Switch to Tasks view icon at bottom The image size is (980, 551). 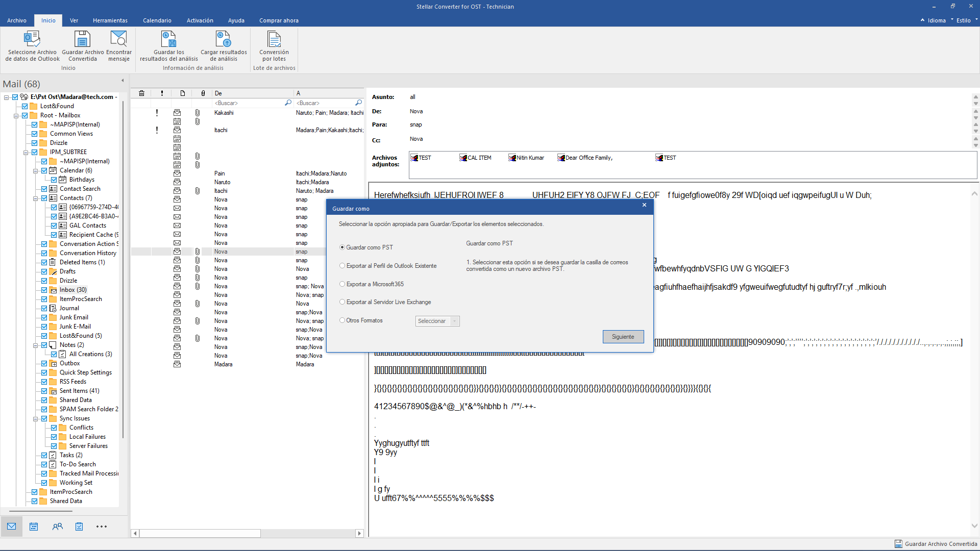(x=79, y=526)
